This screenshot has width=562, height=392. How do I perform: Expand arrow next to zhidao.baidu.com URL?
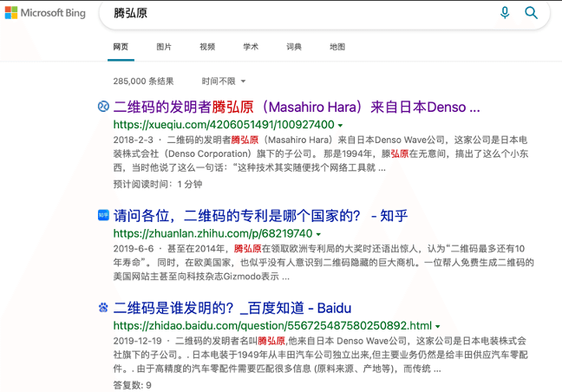[438, 326]
